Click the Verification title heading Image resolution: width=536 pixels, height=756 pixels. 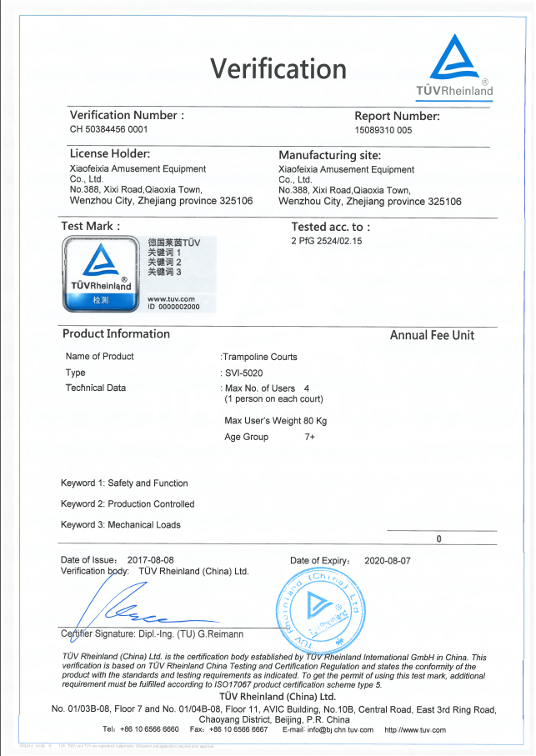278,68
